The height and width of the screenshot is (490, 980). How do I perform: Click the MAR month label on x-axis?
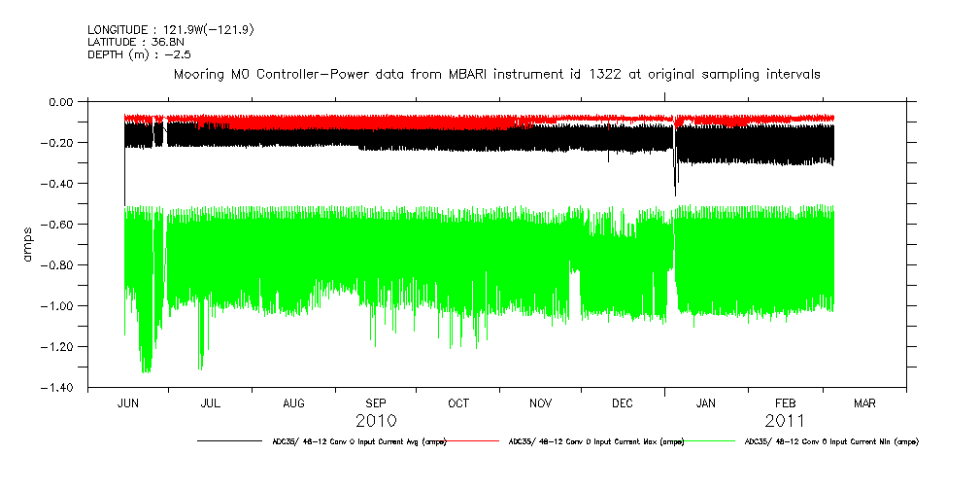[x=864, y=403]
